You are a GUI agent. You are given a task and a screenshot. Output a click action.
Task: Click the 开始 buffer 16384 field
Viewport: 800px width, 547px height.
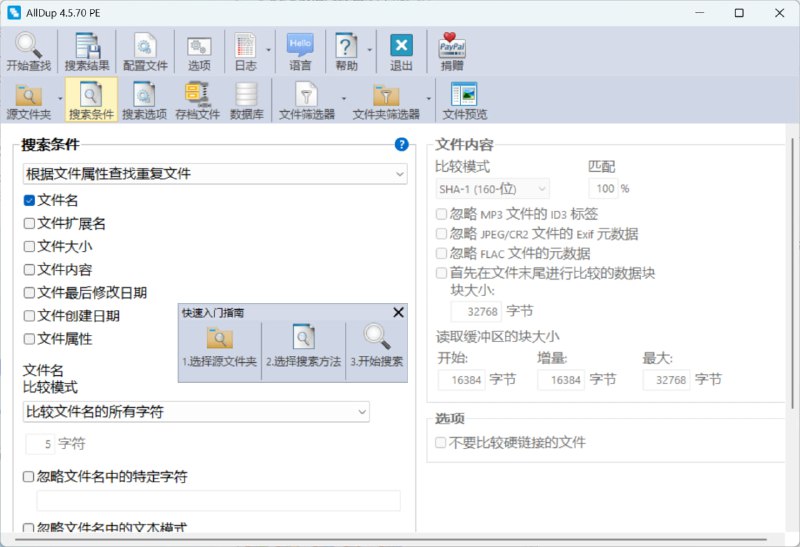click(462, 380)
